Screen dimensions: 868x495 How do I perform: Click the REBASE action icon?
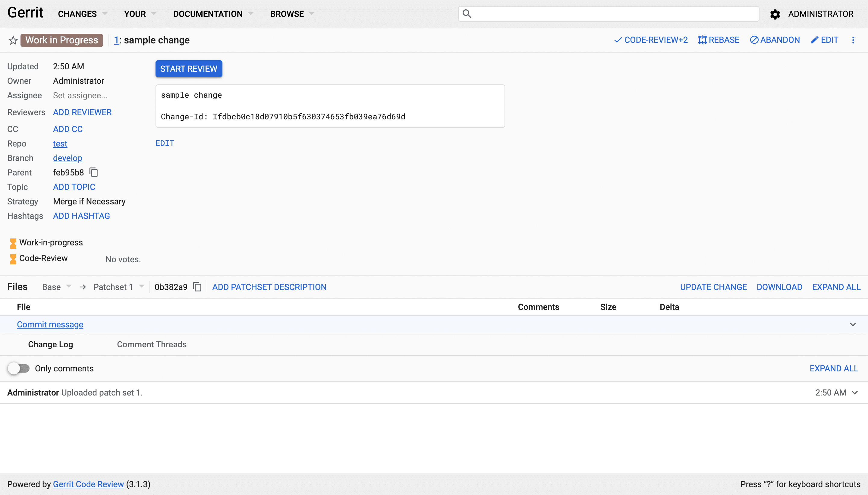coord(702,40)
